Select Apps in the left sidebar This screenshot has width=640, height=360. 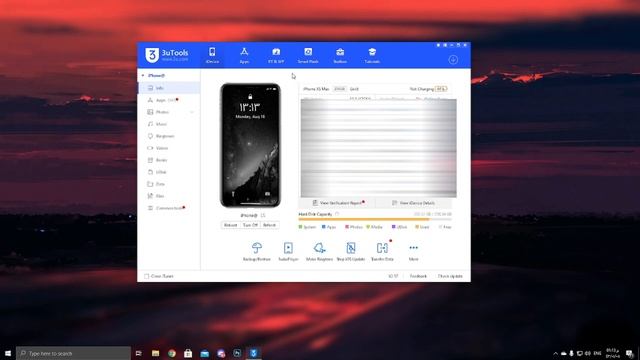point(169,100)
